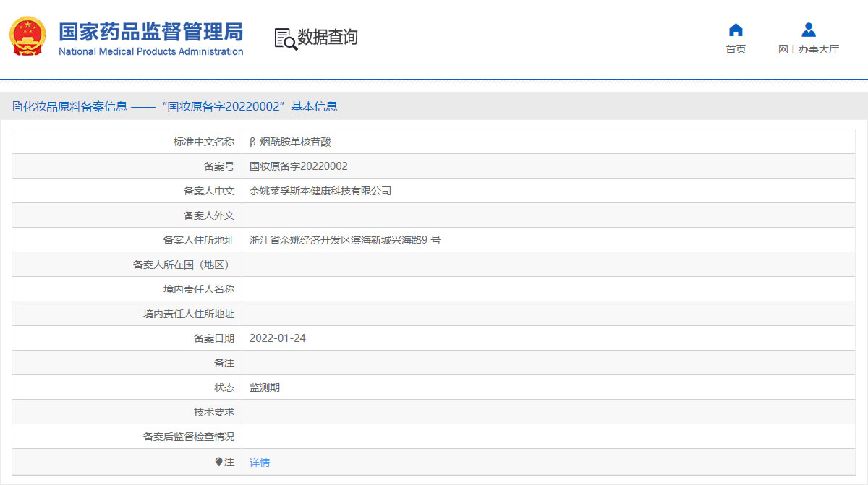Select the date 2022-01-24
The width and height of the screenshot is (868, 485).
[278, 338]
